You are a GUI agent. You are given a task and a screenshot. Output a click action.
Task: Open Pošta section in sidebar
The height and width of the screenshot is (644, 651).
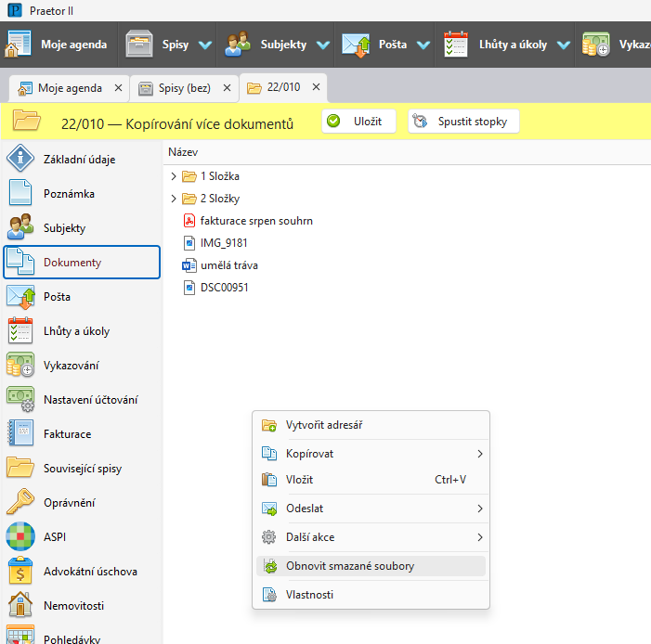coord(82,297)
